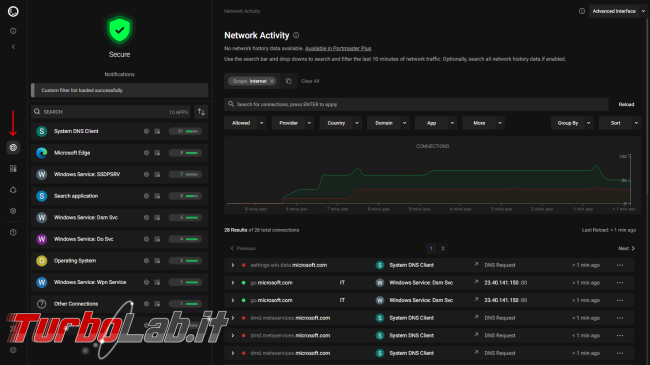Select the Microsoft Edge app row
The height and width of the screenshot is (365, 650).
(119, 153)
